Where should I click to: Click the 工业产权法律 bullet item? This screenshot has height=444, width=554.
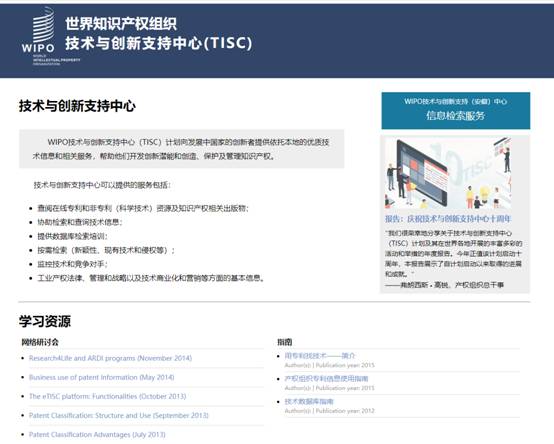click(151, 278)
